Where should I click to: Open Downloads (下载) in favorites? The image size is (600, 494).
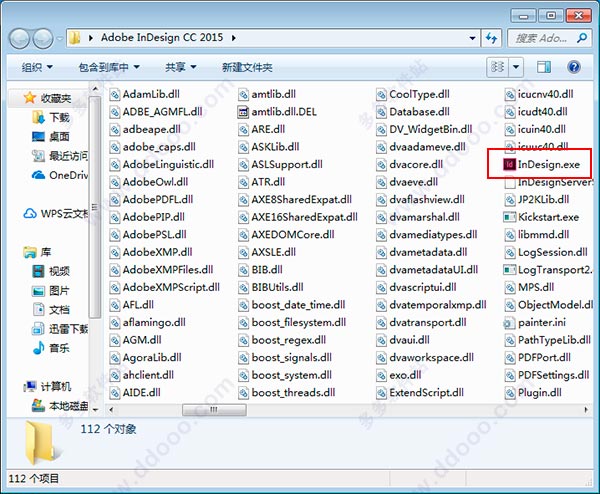51,117
